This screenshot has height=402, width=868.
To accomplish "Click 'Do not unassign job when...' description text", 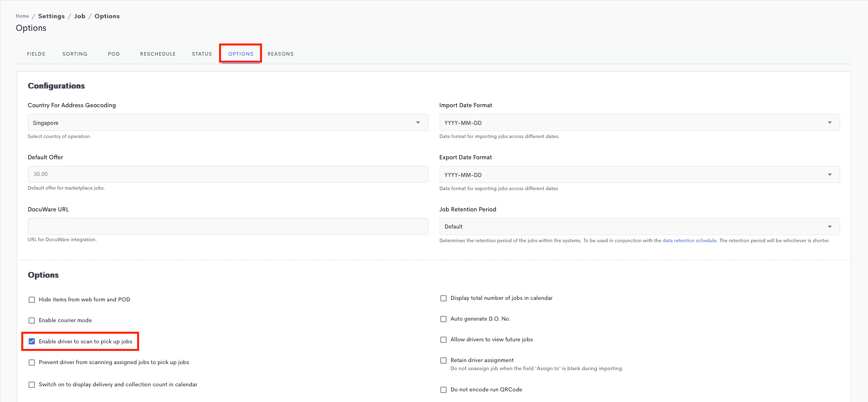I will (x=537, y=369).
